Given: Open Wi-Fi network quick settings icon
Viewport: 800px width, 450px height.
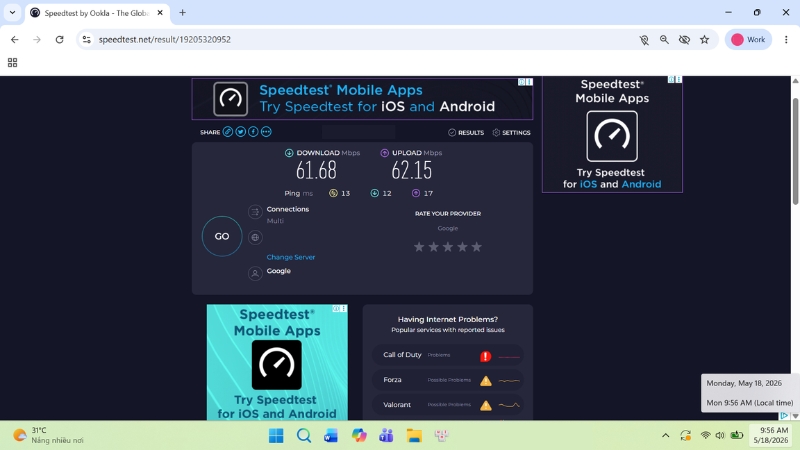Looking at the screenshot, I should [x=706, y=435].
